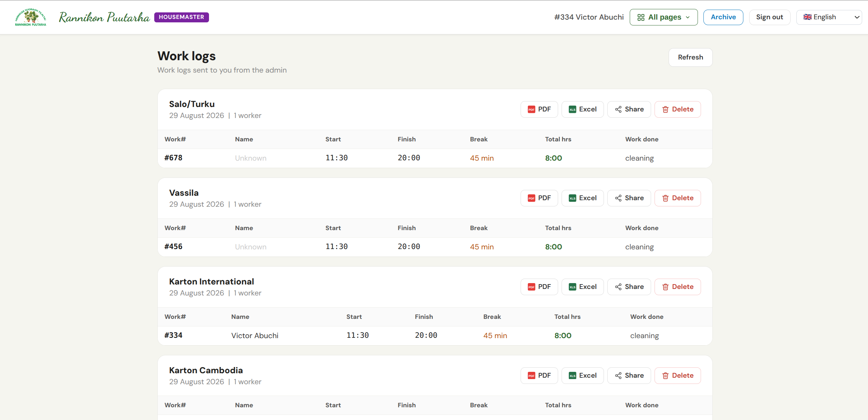This screenshot has width=868, height=420.
Task: Select work number #334 row cell
Action: 173,335
